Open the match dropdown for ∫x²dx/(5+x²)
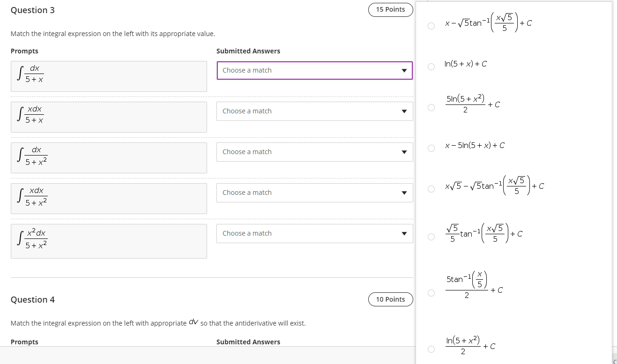This screenshot has height=364, width=617. tap(314, 233)
